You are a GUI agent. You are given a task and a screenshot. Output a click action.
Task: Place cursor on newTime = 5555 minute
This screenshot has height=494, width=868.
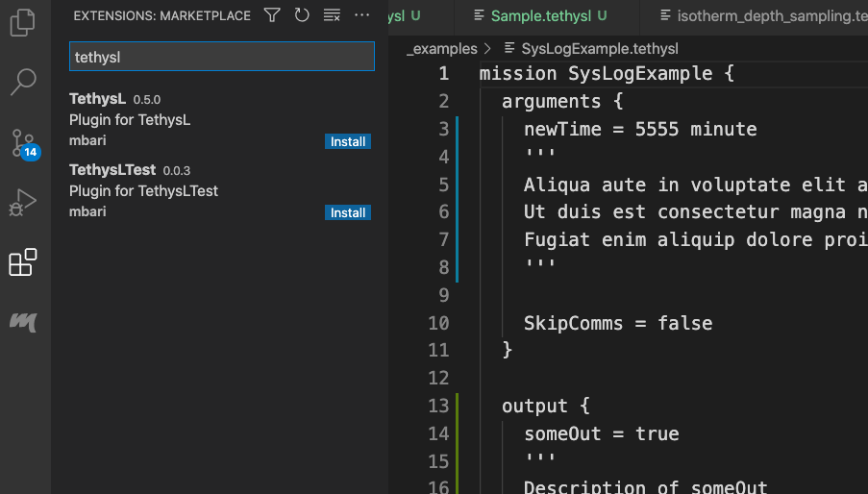(640, 129)
